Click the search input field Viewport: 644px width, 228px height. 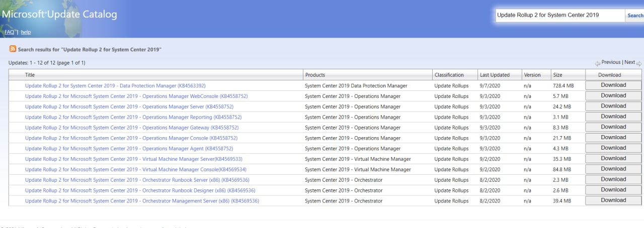click(560, 15)
